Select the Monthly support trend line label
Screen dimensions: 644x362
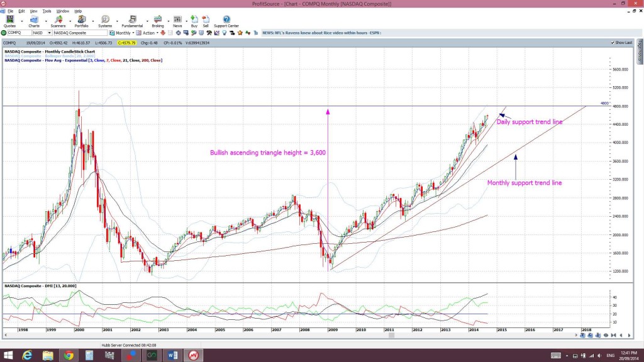[525, 183]
